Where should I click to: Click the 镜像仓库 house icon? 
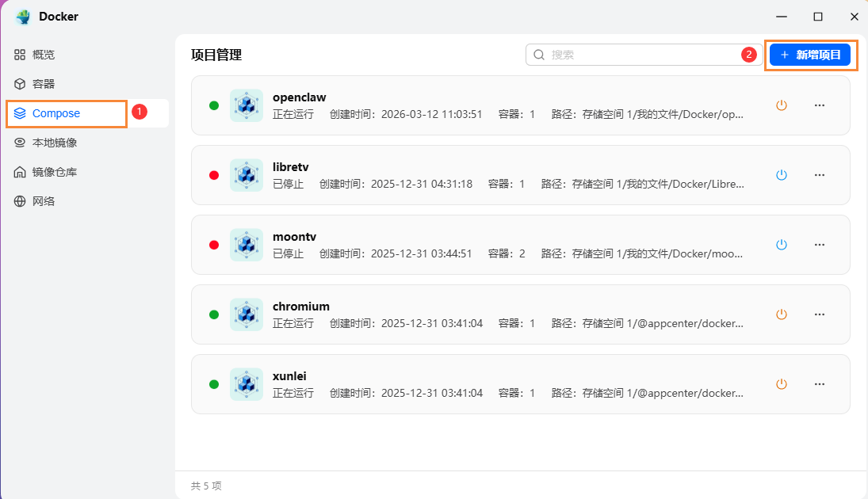point(20,172)
